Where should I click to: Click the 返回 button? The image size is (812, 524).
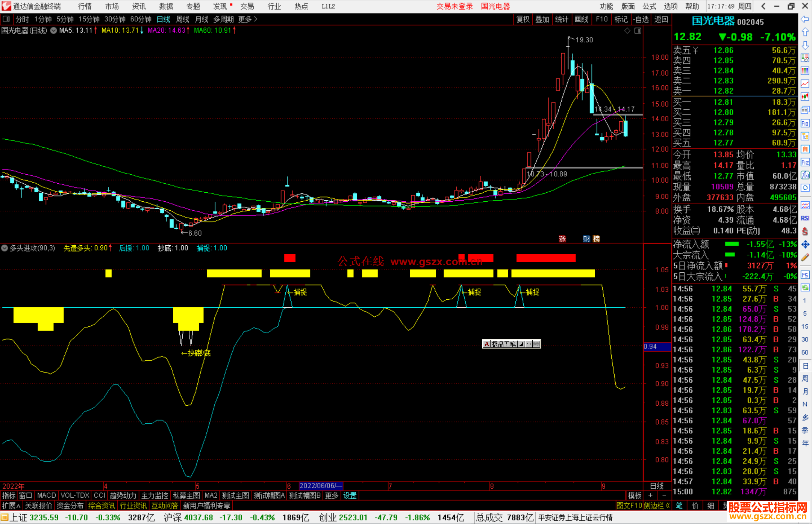coord(661,19)
